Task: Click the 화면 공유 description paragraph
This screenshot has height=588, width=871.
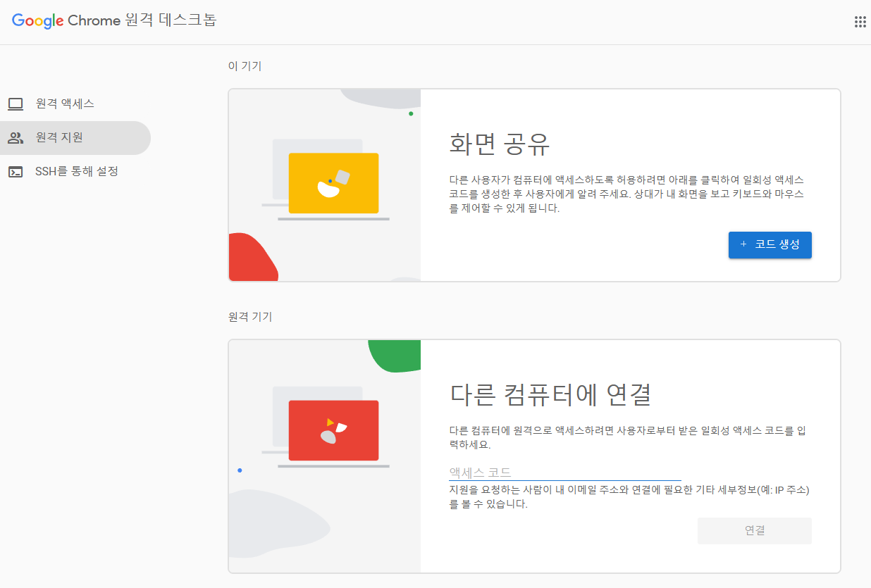Action: [626, 194]
